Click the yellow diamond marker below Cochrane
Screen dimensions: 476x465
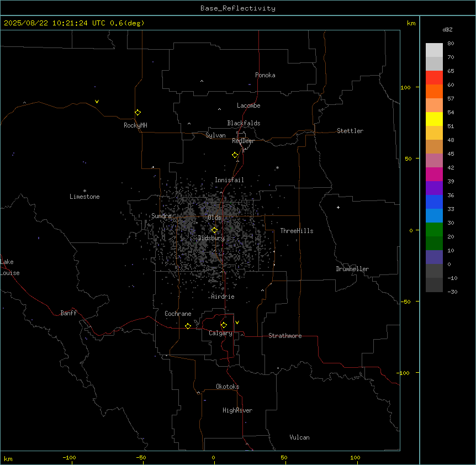point(188,326)
